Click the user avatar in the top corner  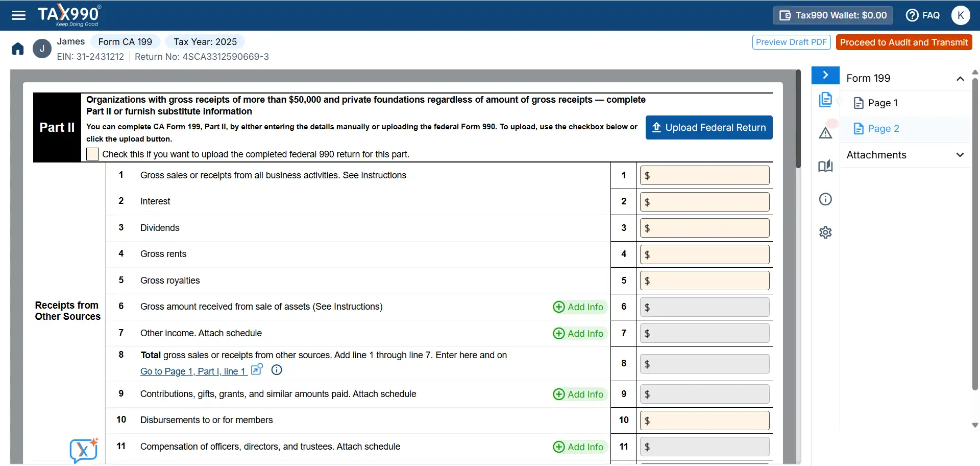(x=960, y=15)
